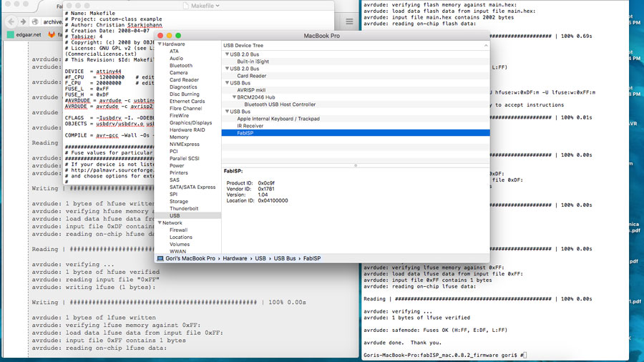644x362 pixels.
Task: Select PCI in the sidebar
Action: click(174, 152)
